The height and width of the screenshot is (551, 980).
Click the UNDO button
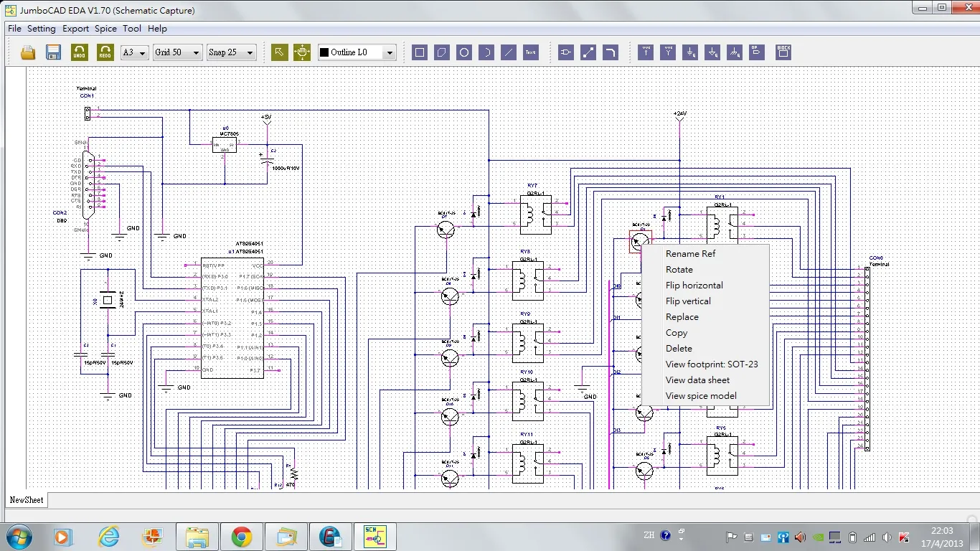(x=80, y=52)
